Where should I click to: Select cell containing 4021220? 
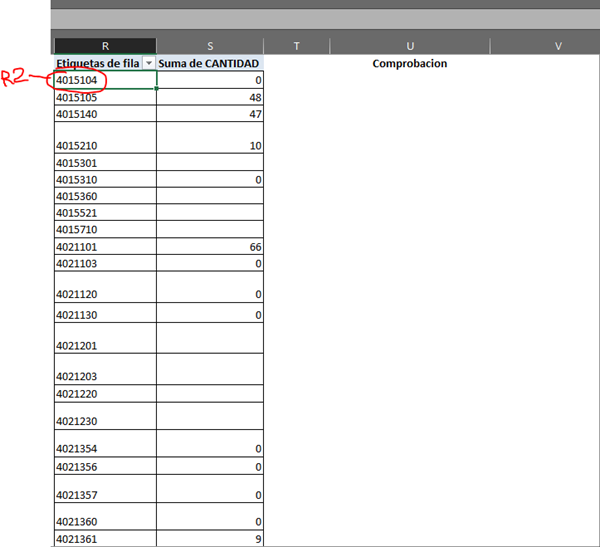tap(105, 394)
